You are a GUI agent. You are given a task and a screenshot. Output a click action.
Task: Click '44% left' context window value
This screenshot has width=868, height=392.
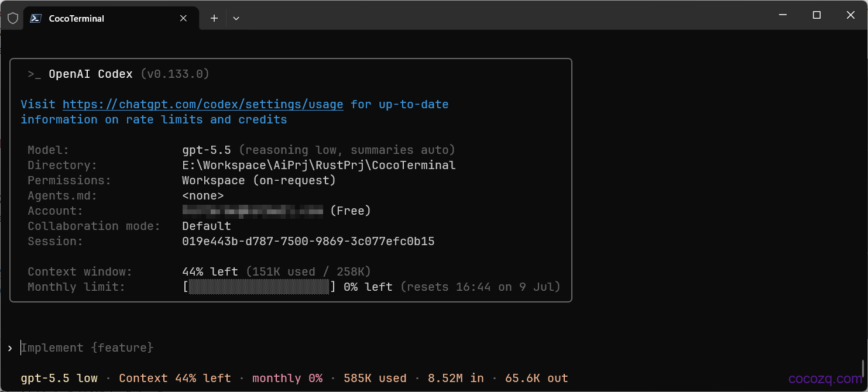(x=210, y=271)
